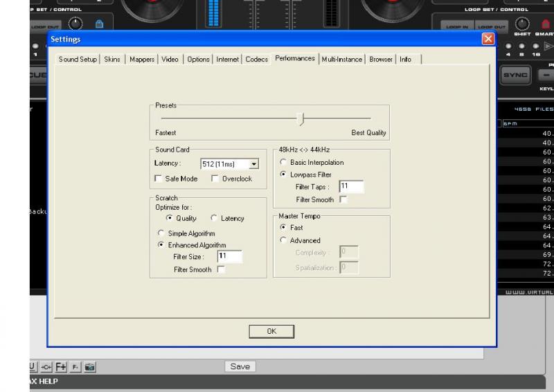The width and height of the screenshot is (554, 392).
Task: Enable the Safe Mode checkbox
Action: click(159, 179)
